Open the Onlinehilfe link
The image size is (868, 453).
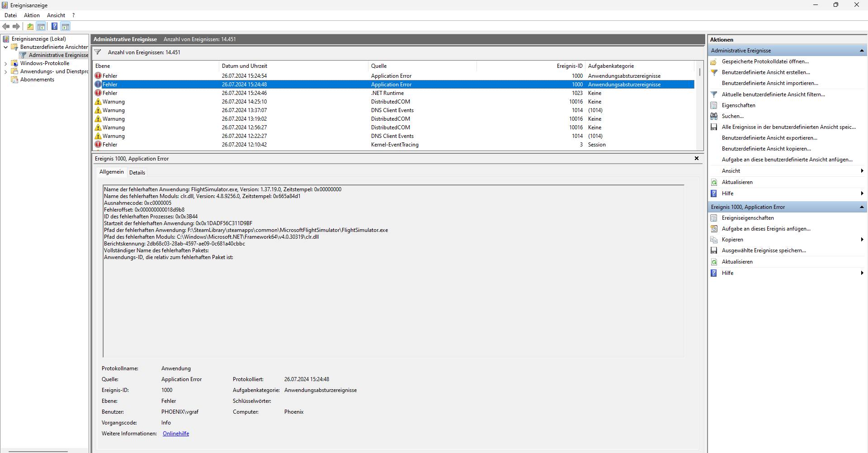(x=176, y=434)
